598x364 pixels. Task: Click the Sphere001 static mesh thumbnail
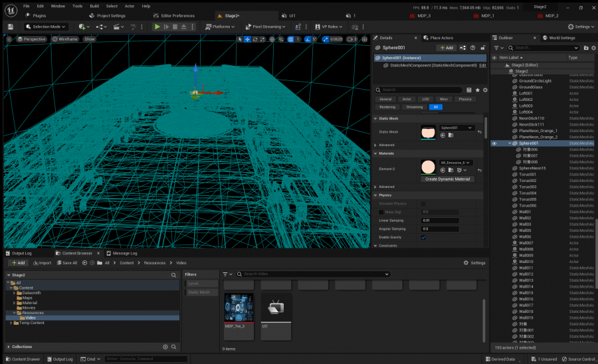[428, 132]
